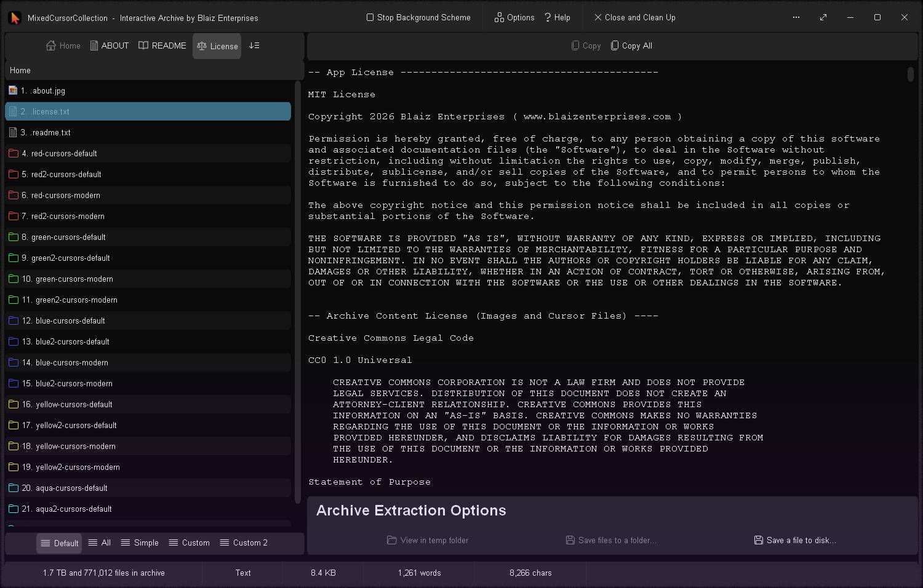This screenshot has height=588, width=923.
Task: Click Save a file to disk
Action: (795, 540)
